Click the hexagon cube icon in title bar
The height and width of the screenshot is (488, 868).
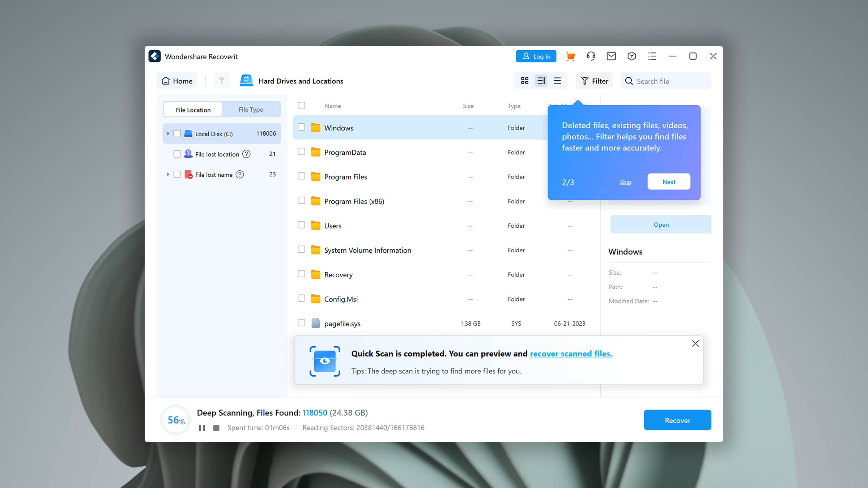(x=632, y=56)
